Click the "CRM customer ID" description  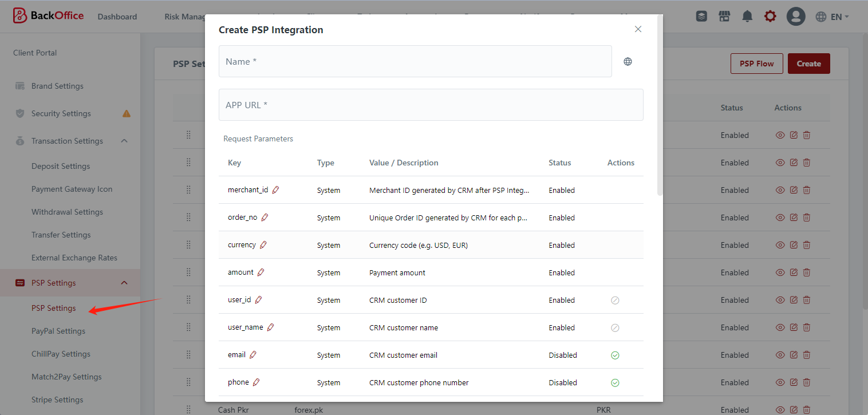pyautogui.click(x=398, y=300)
